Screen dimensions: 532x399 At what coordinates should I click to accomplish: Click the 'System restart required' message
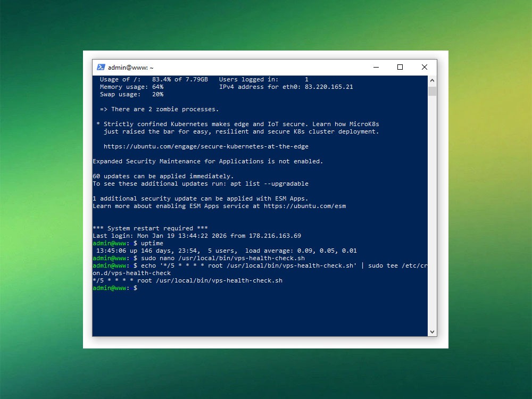point(150,228)
